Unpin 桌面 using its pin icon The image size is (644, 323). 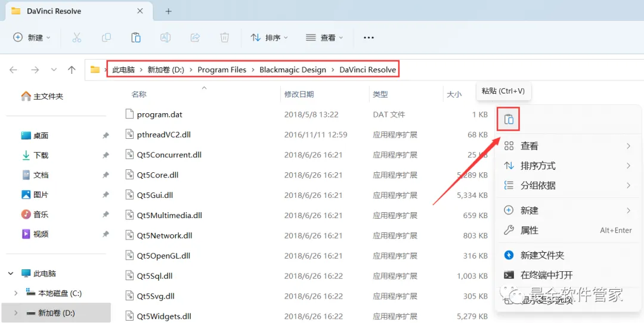pyautogui.click(x=106, y=135)
